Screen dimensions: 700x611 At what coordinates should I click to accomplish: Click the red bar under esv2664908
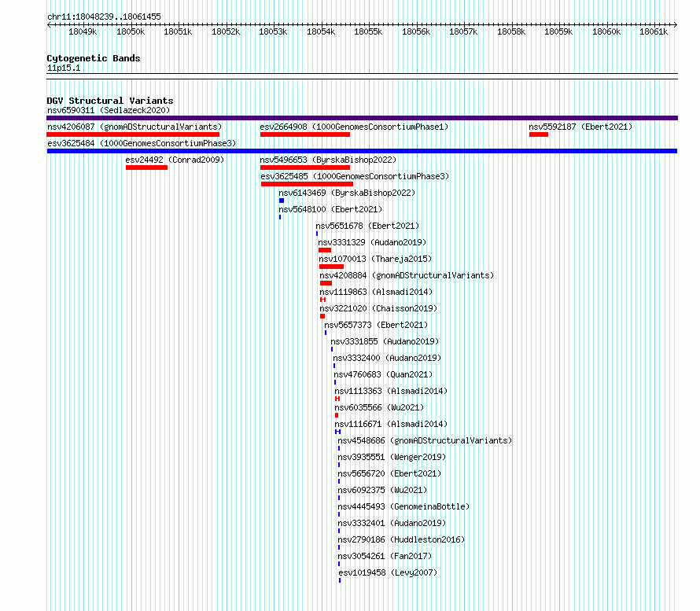pos(305,134)
